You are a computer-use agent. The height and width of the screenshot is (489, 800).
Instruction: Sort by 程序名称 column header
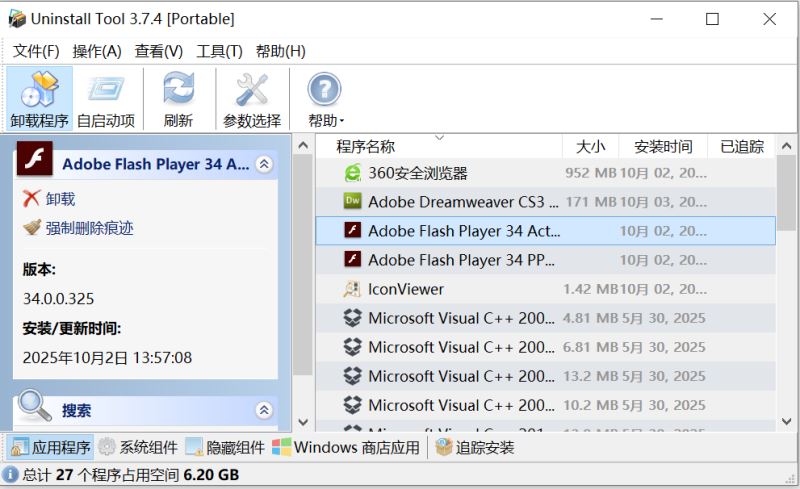click(x=439, y=146)
